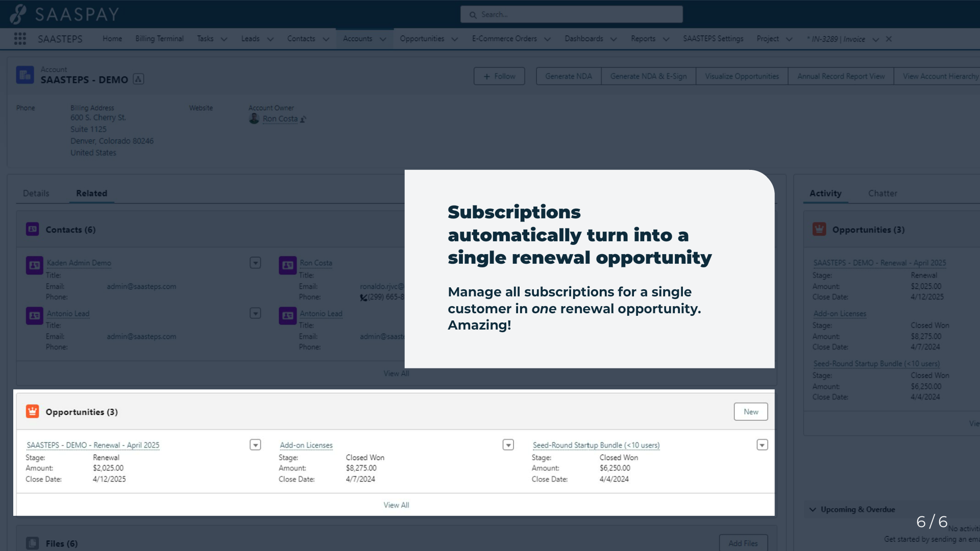Expand the E-Commerce Orders nav chevron

[x=547, y=39]
